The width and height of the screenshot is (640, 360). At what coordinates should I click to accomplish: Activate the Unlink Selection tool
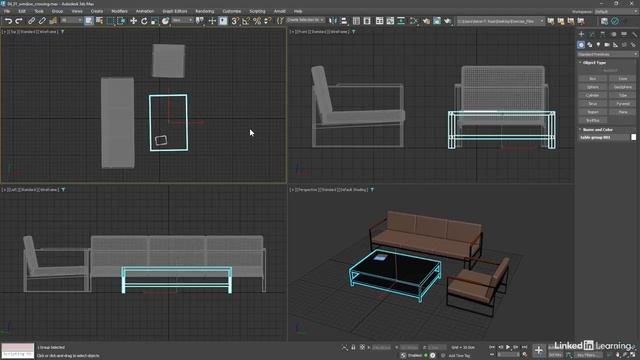pyautogui.click(x=42, y=20)
